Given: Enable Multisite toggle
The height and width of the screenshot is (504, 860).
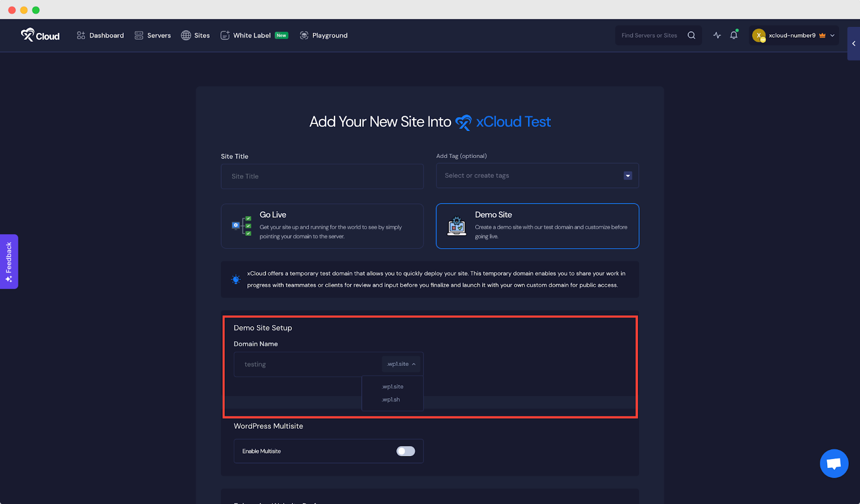Looking at the screenshot, I should (405, 451).
